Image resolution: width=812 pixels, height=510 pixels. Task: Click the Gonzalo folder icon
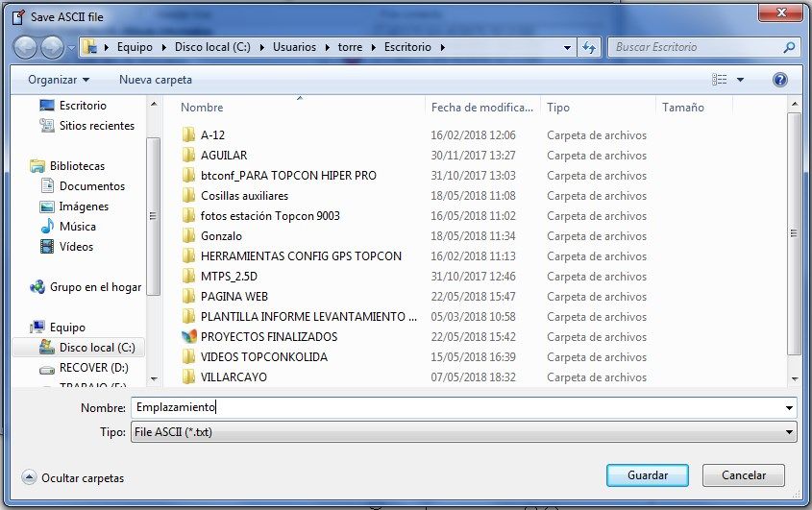[189, 236]
